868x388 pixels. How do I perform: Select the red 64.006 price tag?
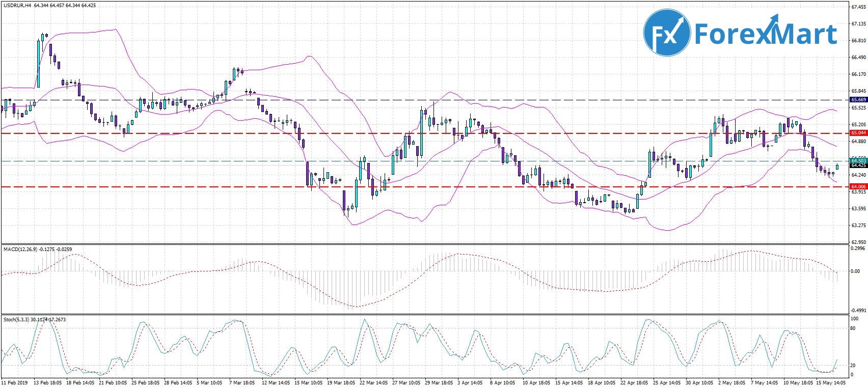point(858,187)
